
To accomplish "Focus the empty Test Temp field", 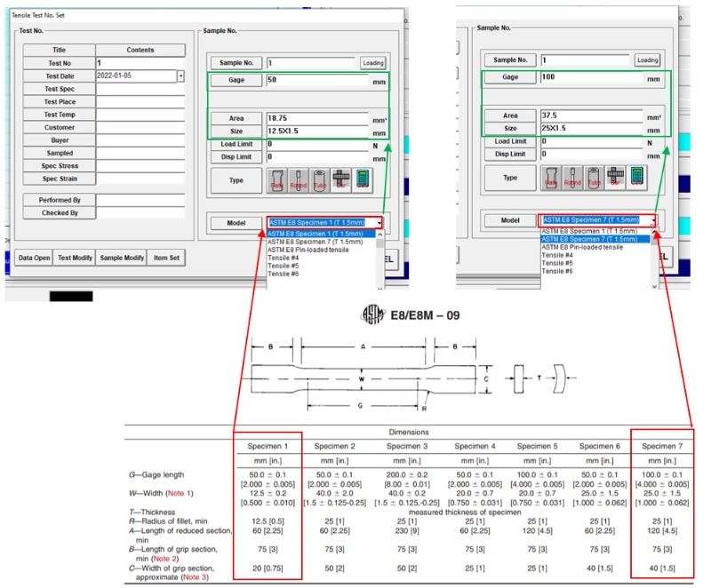I will coord(140,115).
